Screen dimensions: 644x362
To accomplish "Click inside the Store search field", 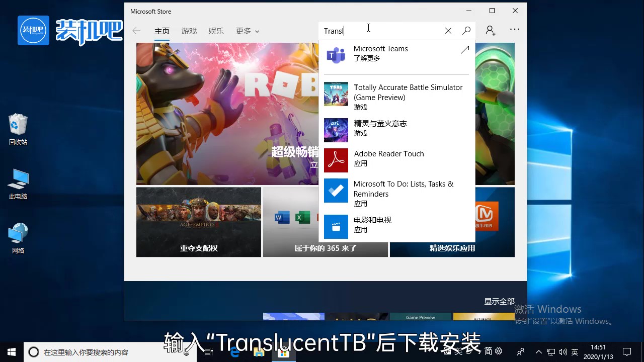I will (x=382, y=31).
